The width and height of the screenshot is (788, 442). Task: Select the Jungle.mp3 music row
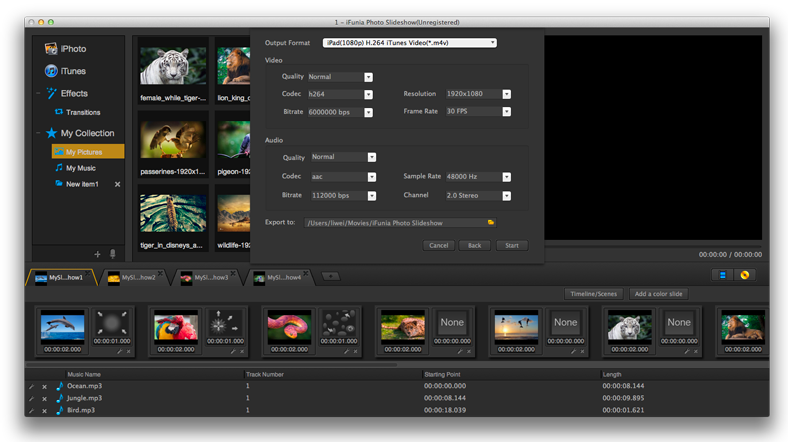pyautogui.click(x=397, y=398)
